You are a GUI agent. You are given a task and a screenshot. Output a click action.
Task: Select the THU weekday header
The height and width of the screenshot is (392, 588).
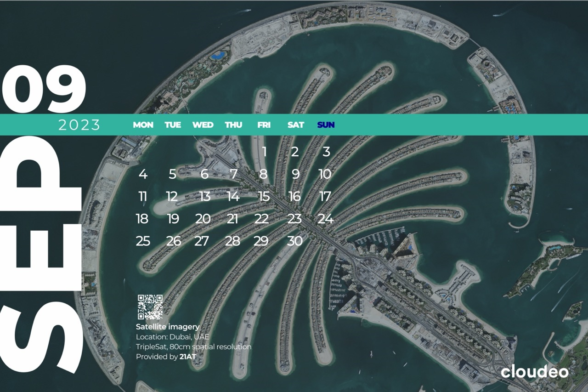click(233, 125)
